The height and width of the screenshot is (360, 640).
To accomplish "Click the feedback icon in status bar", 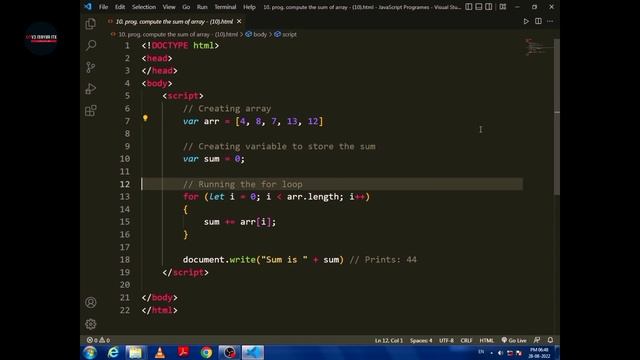I will tap(537, 340).
